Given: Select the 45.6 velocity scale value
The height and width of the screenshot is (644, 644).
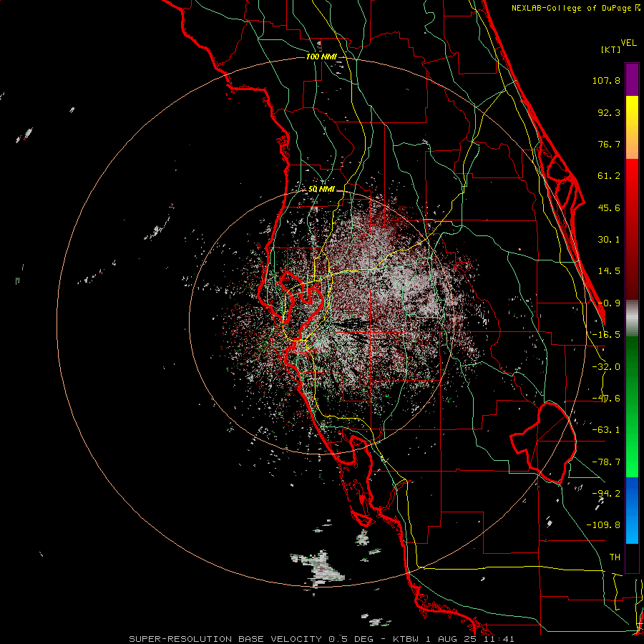Looking at the screenshot, I should pos(609,208).
